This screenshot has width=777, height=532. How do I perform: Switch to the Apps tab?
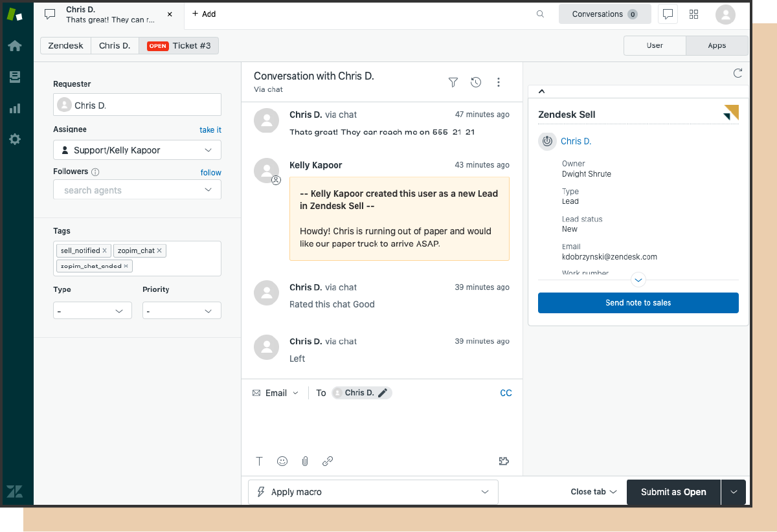717,45
